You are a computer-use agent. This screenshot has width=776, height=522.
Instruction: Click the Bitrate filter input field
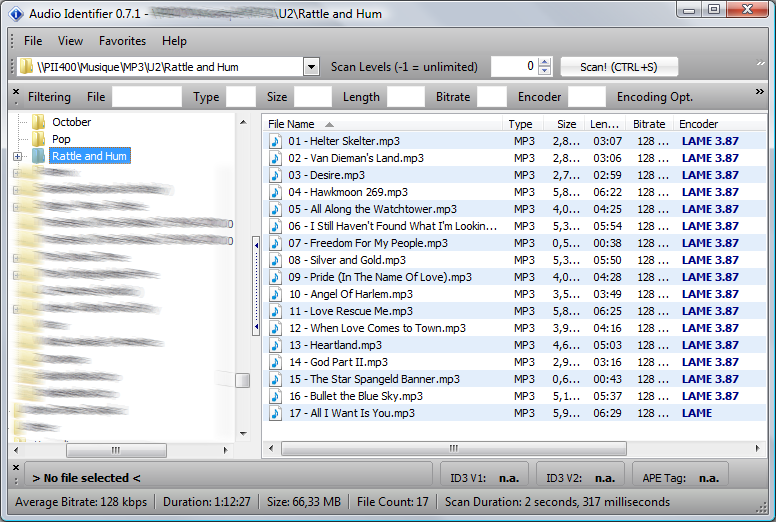tap(491, 96)
